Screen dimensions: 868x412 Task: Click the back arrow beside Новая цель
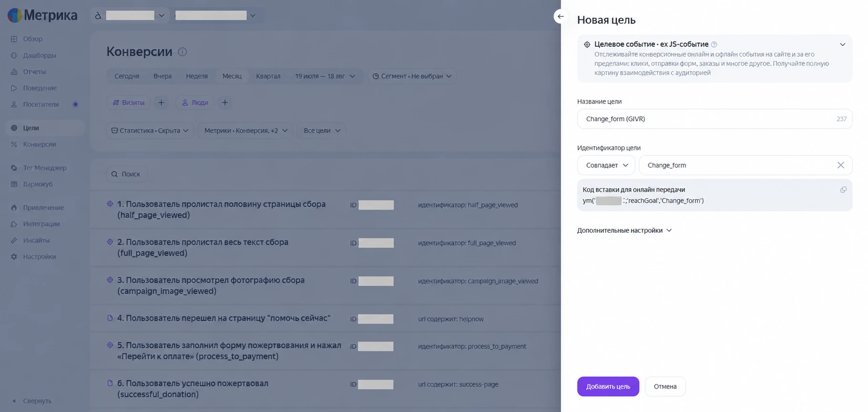pos(561,16)
